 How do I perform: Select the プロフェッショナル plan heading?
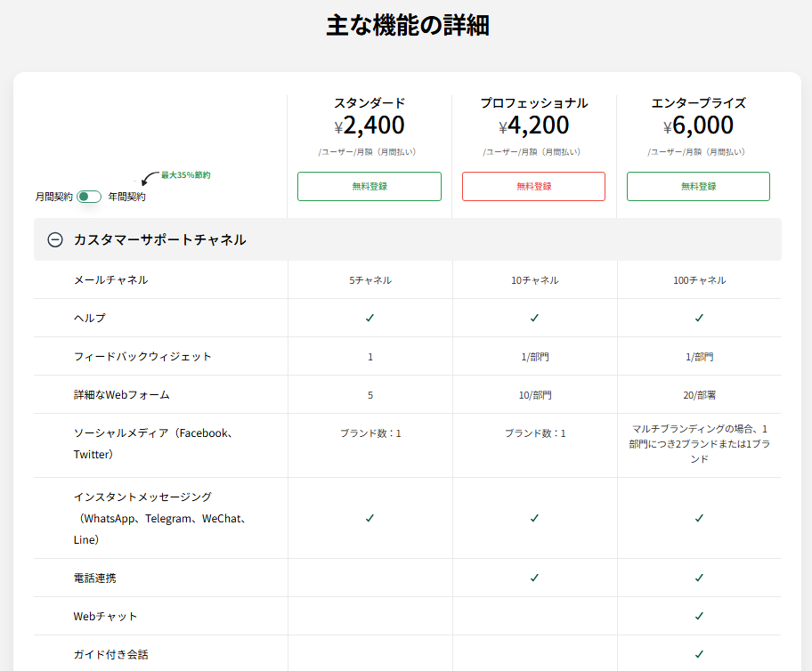point(533,102)
